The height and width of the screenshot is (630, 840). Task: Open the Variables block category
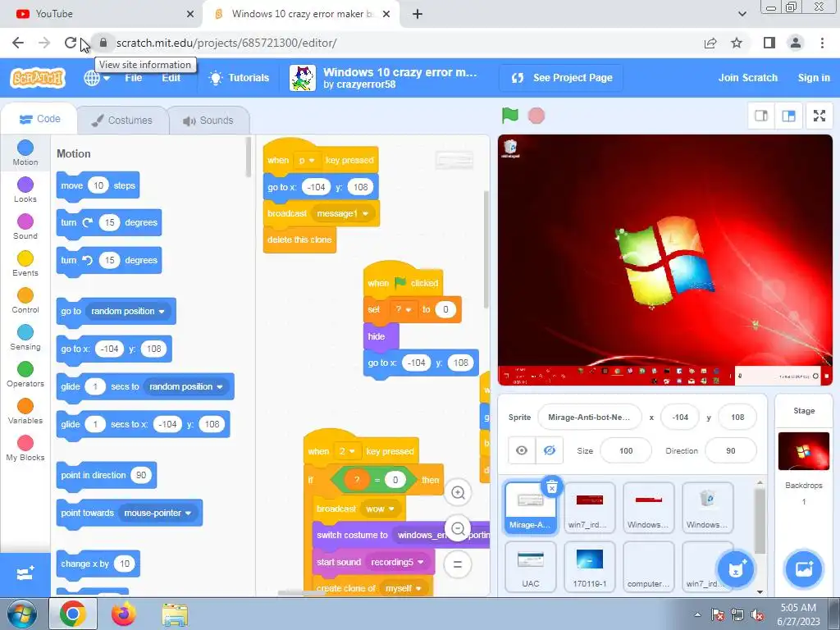tap(25, 412)
